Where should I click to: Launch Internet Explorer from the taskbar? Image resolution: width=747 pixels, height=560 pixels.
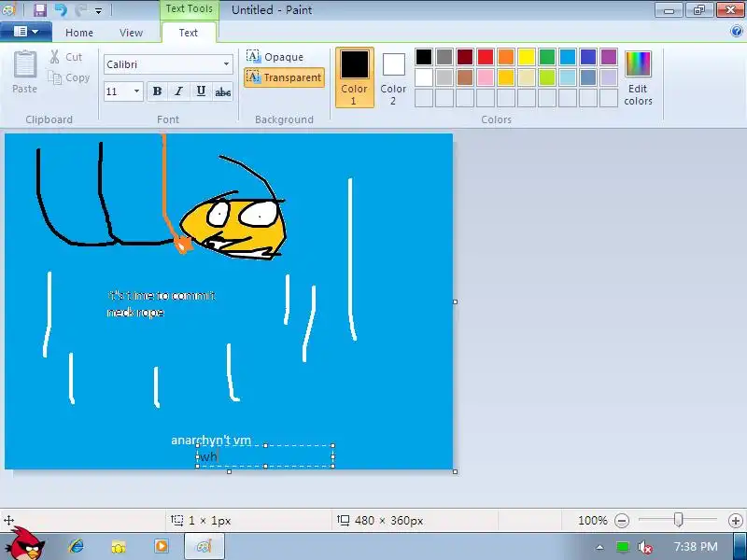tap(77, 546)
